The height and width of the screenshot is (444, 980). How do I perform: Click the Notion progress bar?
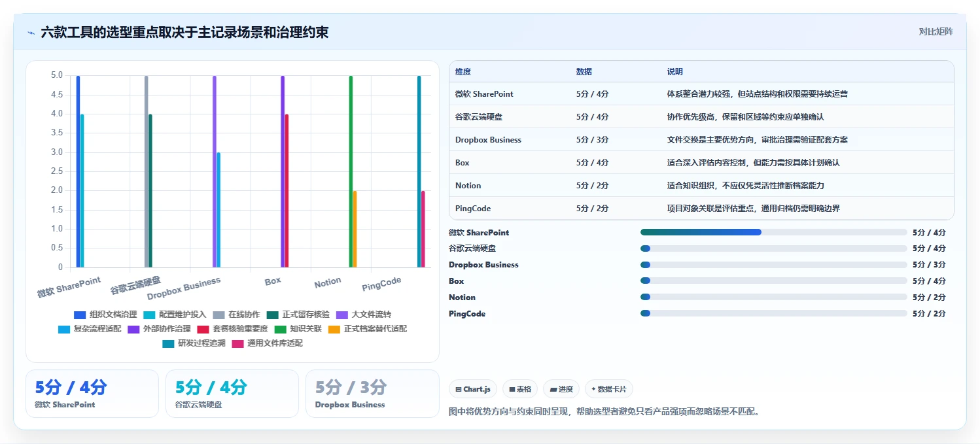[774, 298]
